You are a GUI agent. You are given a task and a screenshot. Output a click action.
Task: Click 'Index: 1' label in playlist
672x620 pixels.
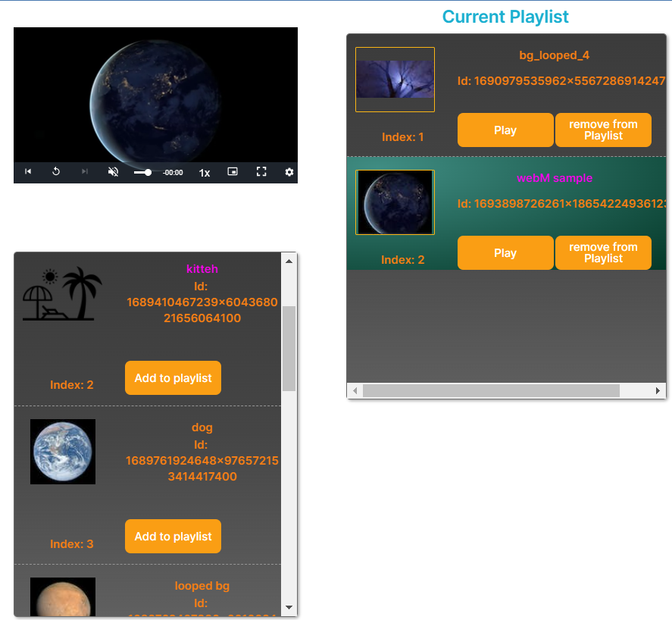tap(403, 136)
